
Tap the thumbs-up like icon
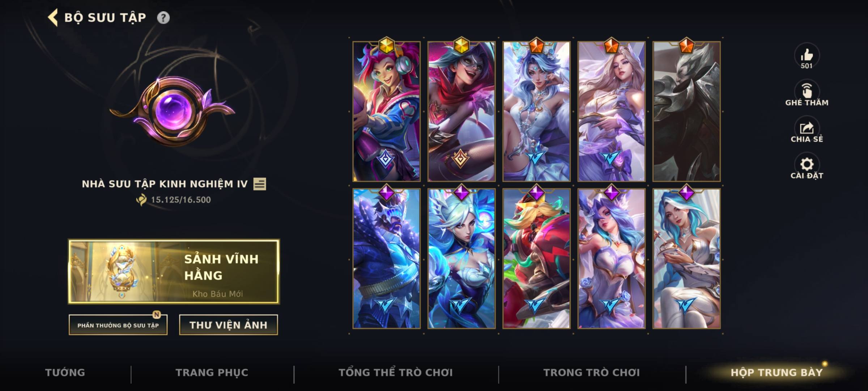807,55
